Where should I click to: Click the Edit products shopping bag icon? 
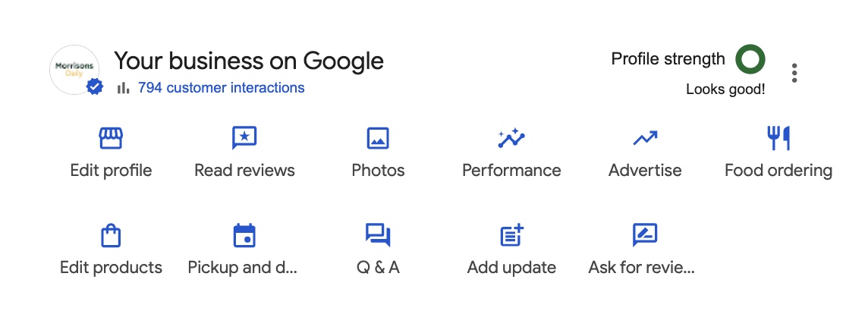tap(111, 236)
